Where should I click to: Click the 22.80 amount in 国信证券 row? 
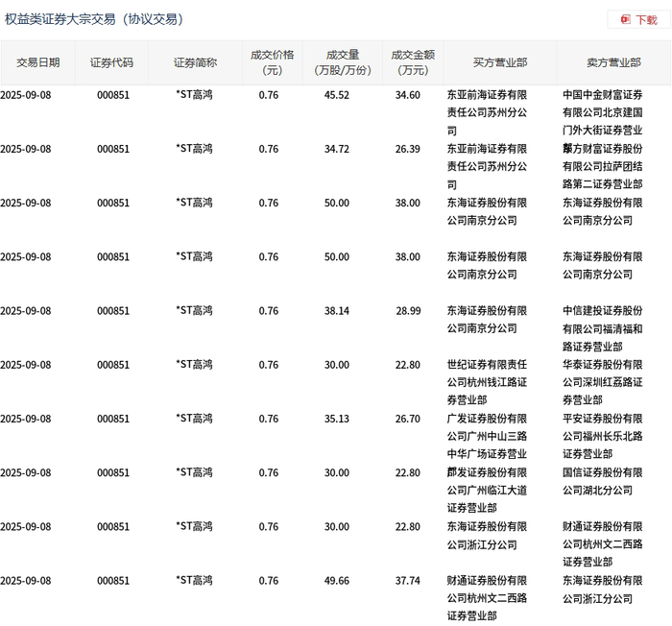click(408, 472)
